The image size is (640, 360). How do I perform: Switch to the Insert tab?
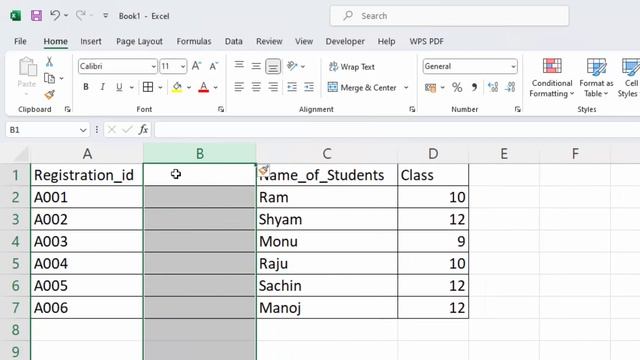91,41
